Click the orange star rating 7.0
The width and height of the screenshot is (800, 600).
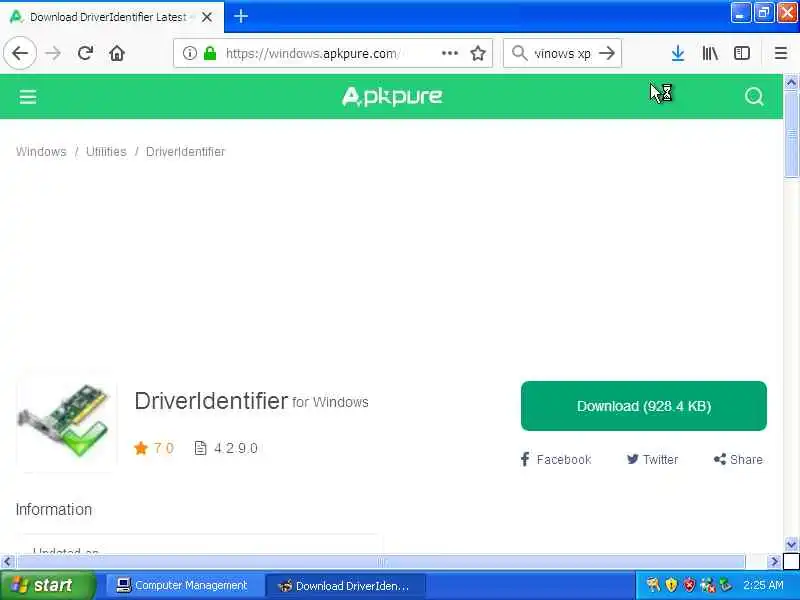[x=154, y=448]
